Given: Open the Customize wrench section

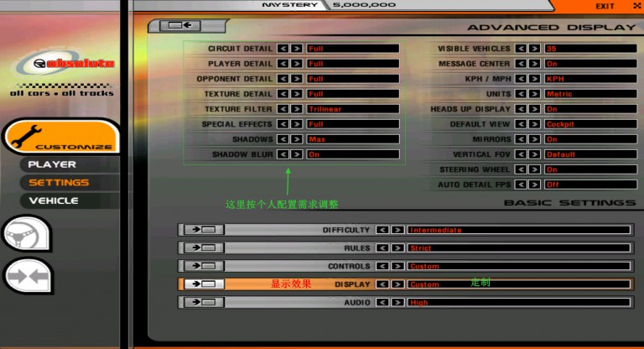Looking at the screenshot, I should pyautogui.click(x=61, y=136).
